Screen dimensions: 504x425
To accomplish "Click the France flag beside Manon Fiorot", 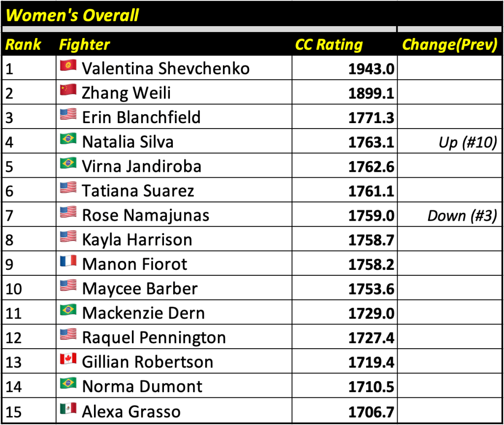I will click(68, 262).
